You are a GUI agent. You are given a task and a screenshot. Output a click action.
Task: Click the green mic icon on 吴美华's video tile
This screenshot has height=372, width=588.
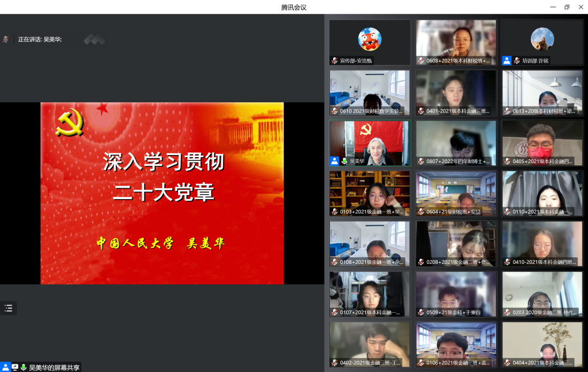pos(345,160)
